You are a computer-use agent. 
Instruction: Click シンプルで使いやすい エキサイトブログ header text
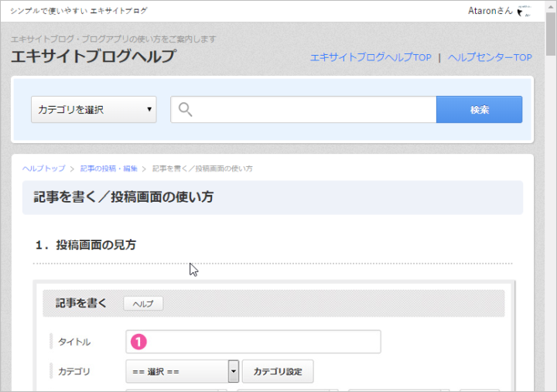point(78,11)
